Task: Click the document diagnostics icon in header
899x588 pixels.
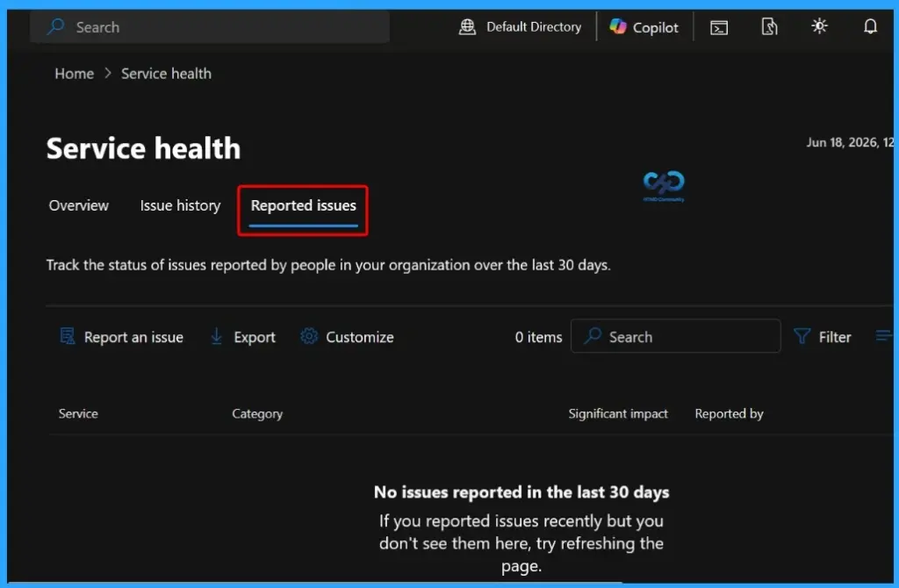Action: pos(769,26)
